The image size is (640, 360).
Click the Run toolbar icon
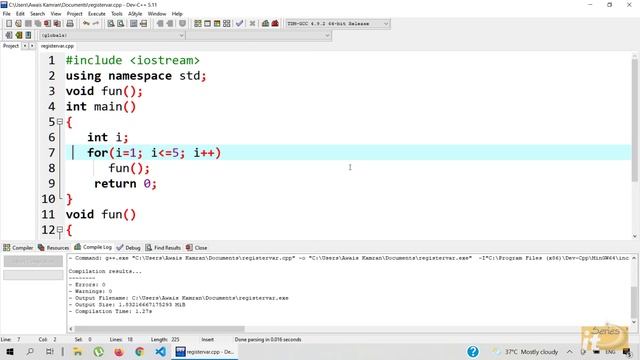207,24
